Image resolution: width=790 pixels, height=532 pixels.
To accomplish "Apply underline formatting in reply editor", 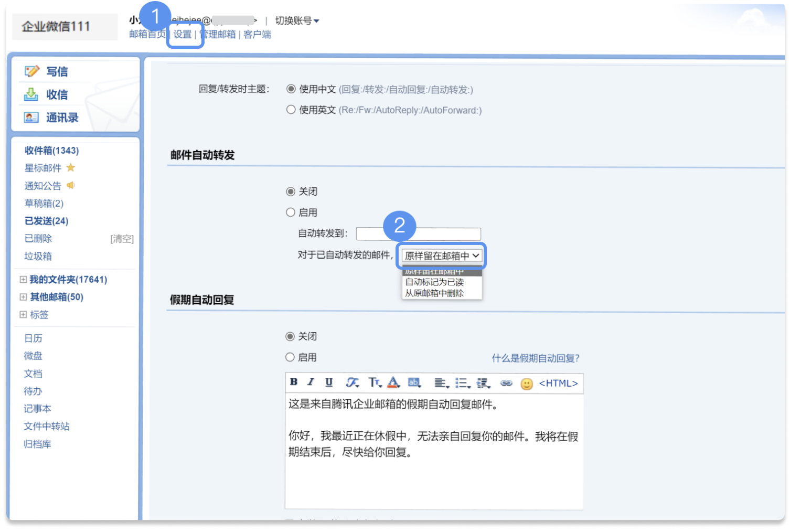I will click(329, 382).
